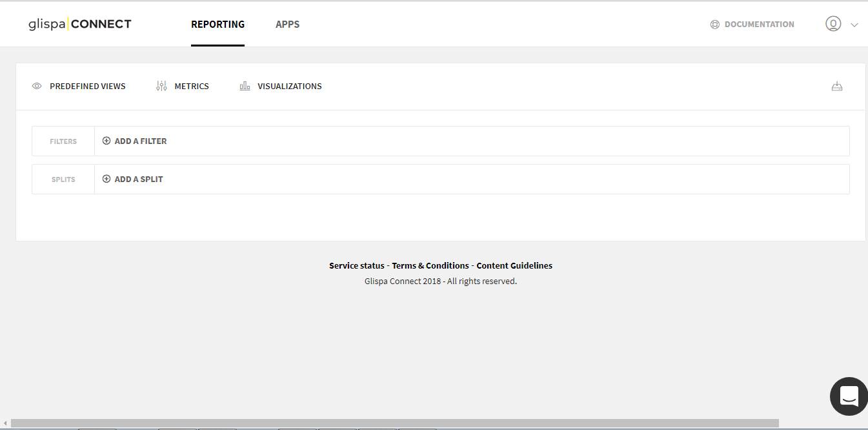
Task: Open the chat support widget
Action: pos(849,396)
